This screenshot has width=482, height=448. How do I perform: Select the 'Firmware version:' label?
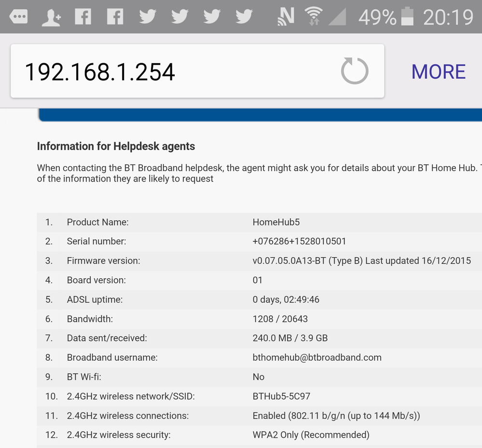click(104, 261)
